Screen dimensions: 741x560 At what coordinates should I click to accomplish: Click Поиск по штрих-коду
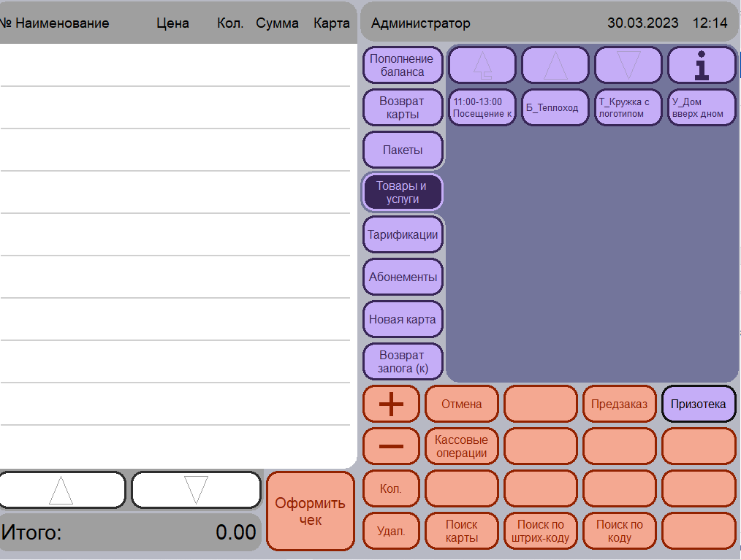point(541,532)
